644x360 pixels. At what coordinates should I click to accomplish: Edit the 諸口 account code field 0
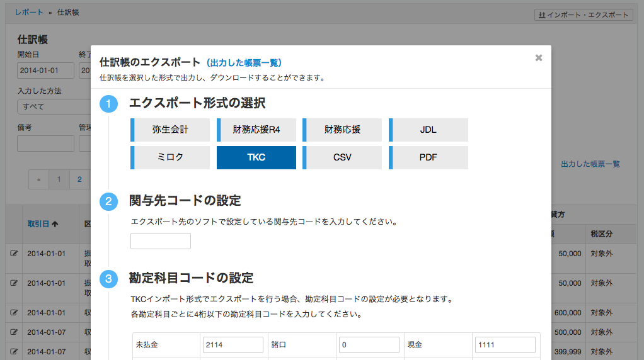(369, 345)
